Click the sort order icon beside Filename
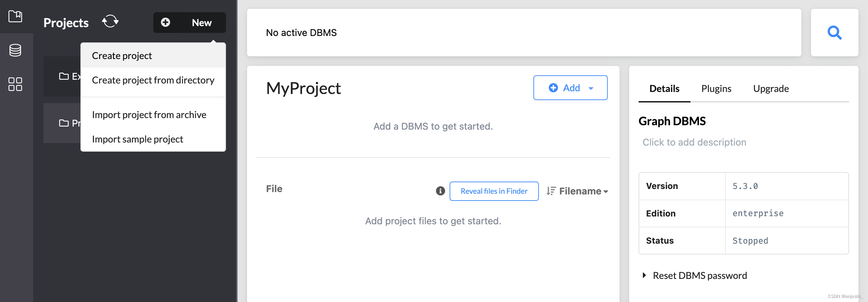Image resolution: width=868 pixels, height=302 pixels. pos(551,191)
